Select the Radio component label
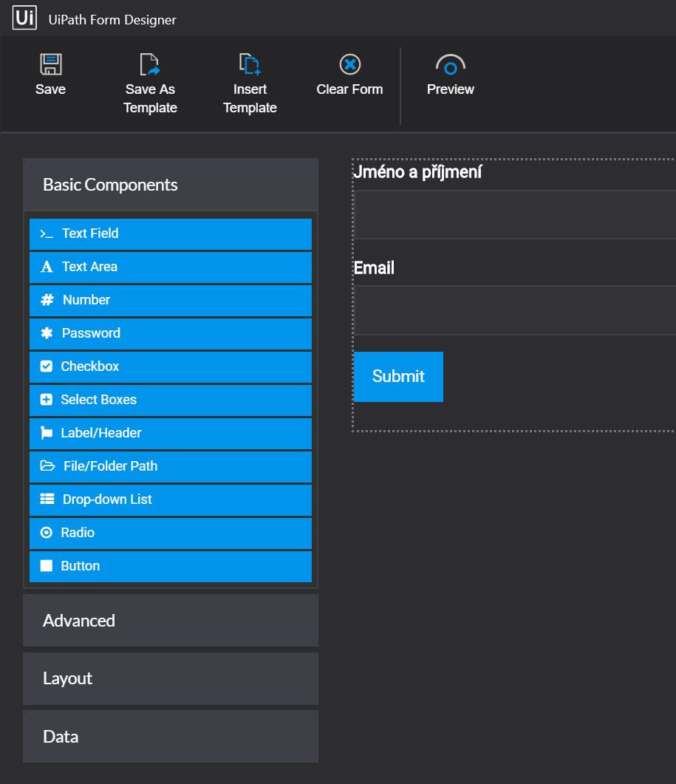This screenshot has height=784, width=676. (78, 533)
